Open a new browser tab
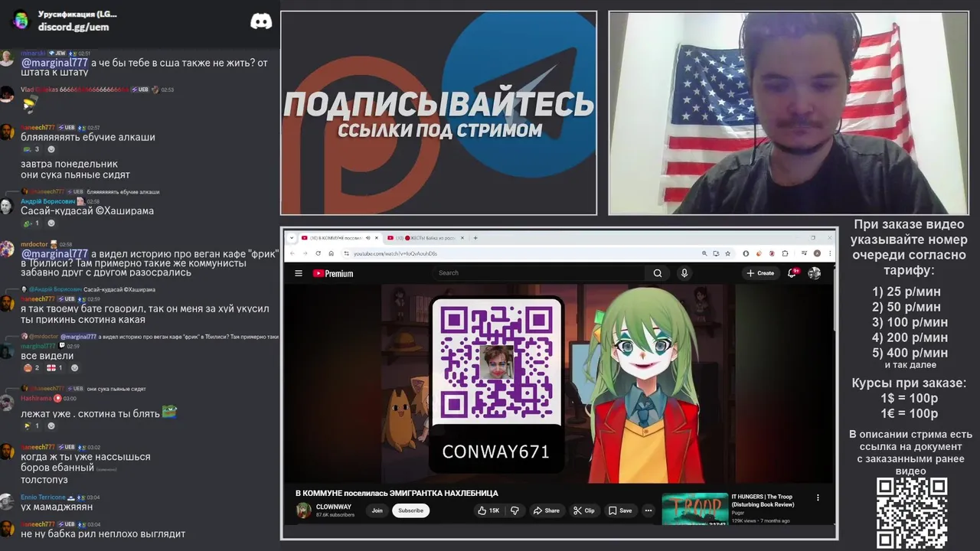This screenshot has width=980, height=551. coord(475,238)
